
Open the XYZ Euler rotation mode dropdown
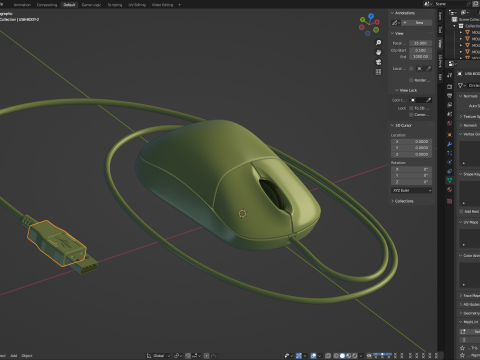412,190
